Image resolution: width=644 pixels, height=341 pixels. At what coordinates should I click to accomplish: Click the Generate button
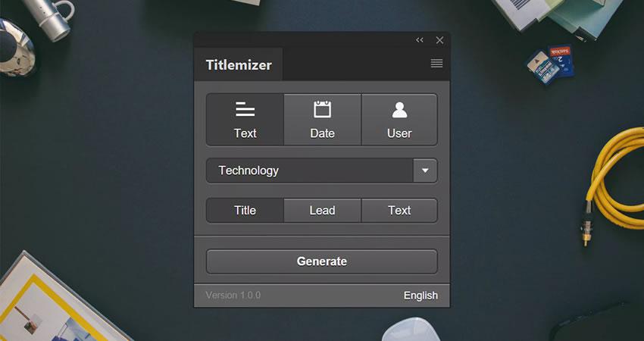tap(321, 261)
